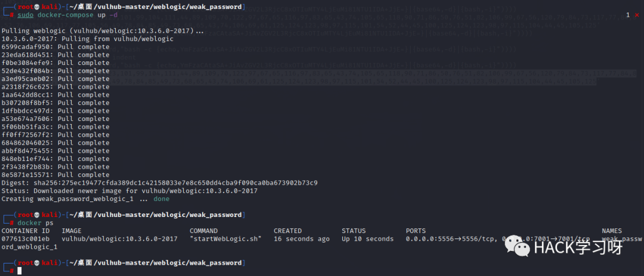Click layer 'b307208f8bf5: Pull complete'
The width and height of the screenshot is (644, 276).
[x=55, y=103]
